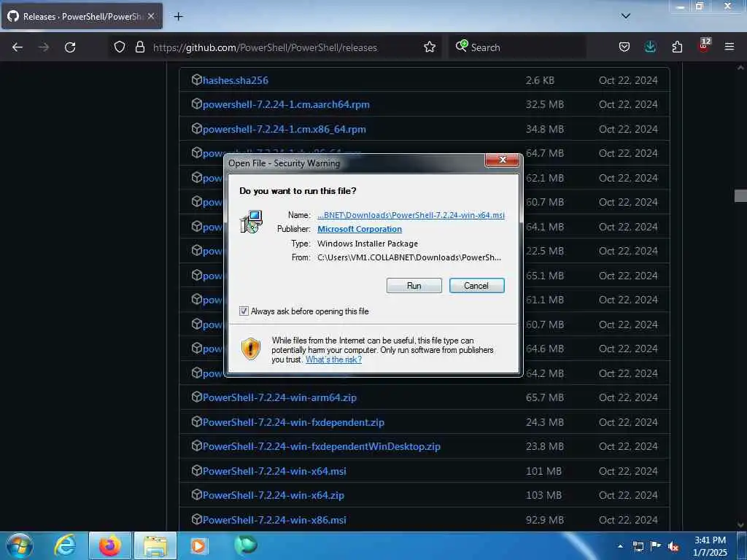The image size is (747, 560).
Task: Download PowerShell-7.2.24-win-x86.msi
Action: coord(274,520)
